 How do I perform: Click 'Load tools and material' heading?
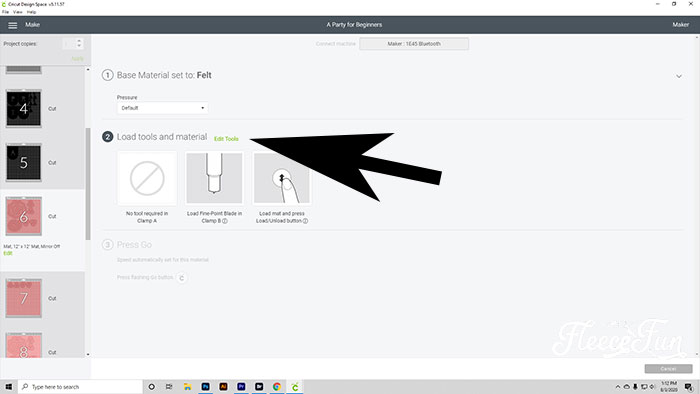(x=162, y=137)
